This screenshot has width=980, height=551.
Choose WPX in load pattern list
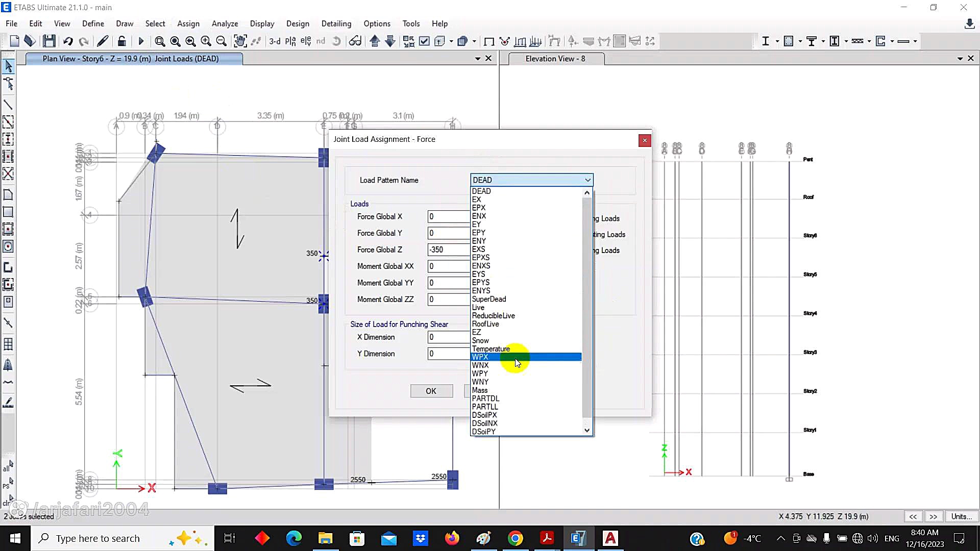pos(526,357)
